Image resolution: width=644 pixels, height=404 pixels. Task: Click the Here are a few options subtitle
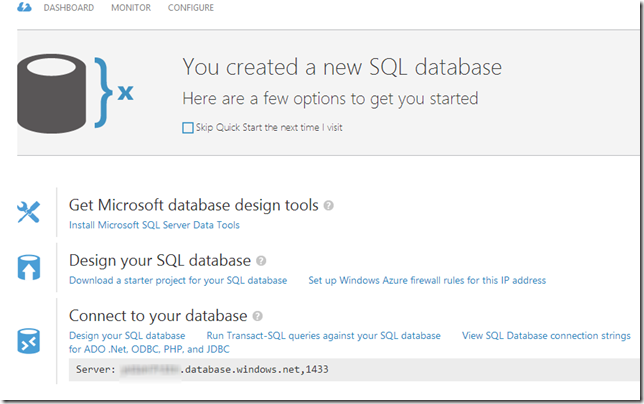point(330,99)
